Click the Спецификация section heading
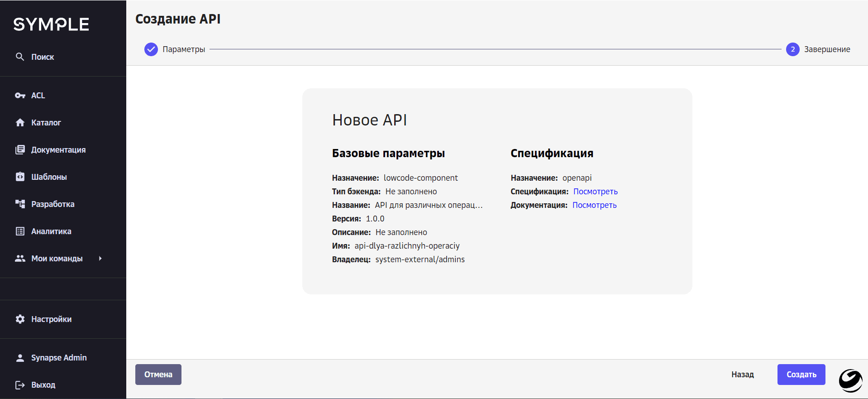 pos(552,154)
